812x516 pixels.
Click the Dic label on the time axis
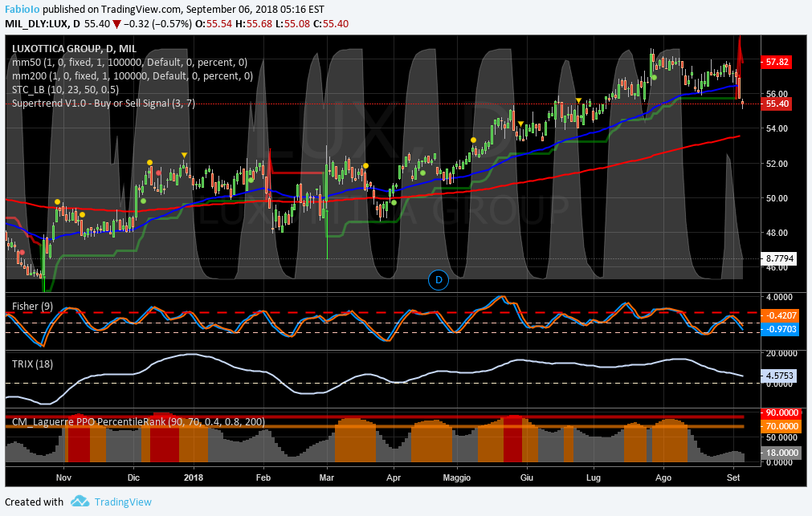(133, 477)
